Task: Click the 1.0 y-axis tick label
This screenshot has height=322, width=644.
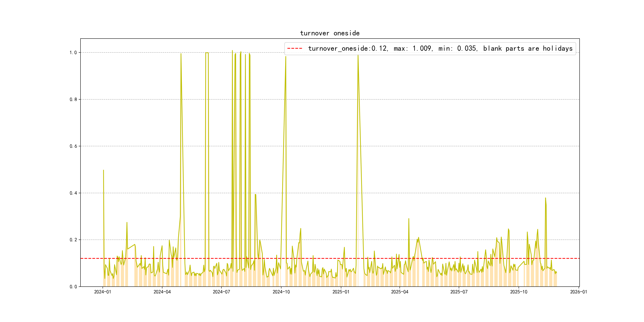Action: tap(73, 52)
